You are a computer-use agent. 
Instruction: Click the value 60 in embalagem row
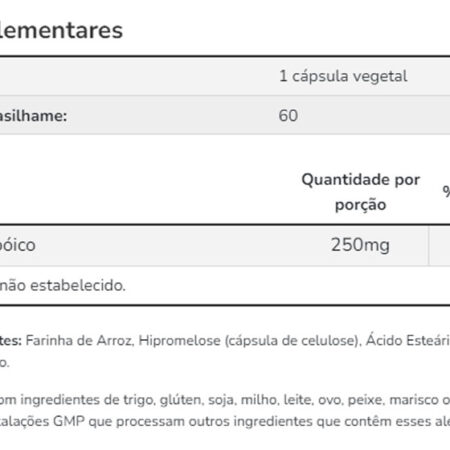[x=288, y=116]
